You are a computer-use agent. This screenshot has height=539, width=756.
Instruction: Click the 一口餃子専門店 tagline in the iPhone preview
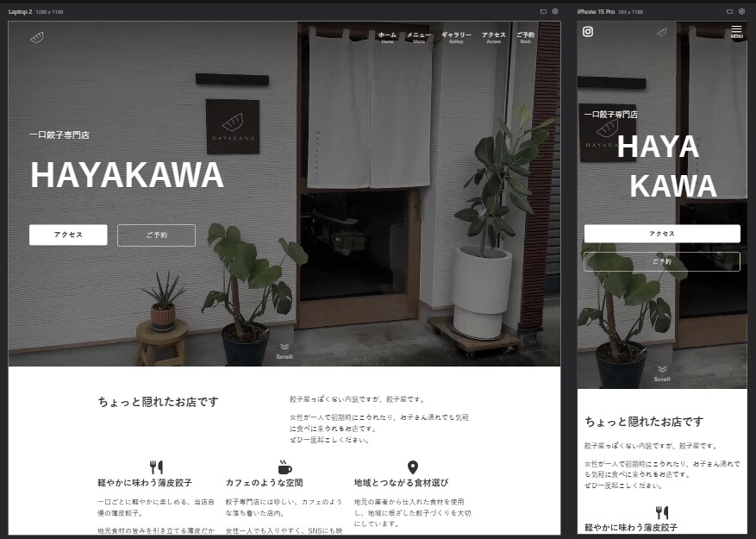click(611, 115)
